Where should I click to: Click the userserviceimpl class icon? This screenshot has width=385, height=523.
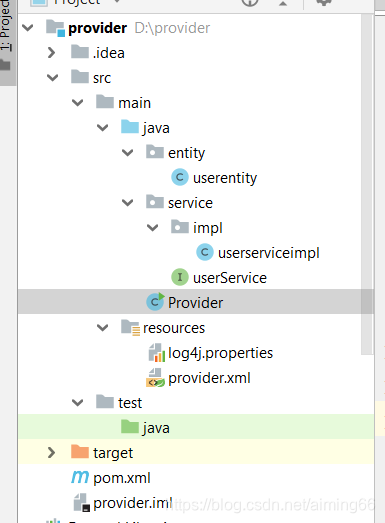click(x=205, y=252)
